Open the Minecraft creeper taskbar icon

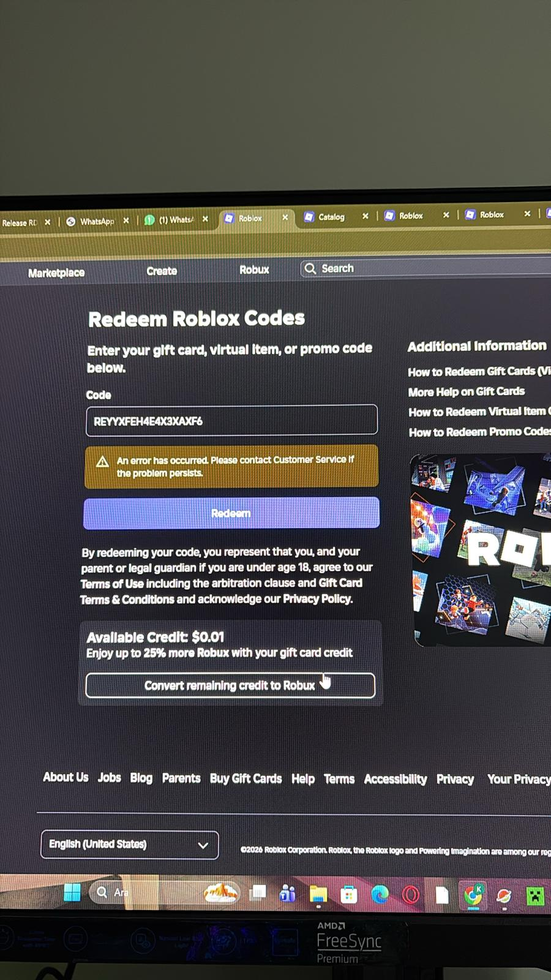(x=535, y=896)
